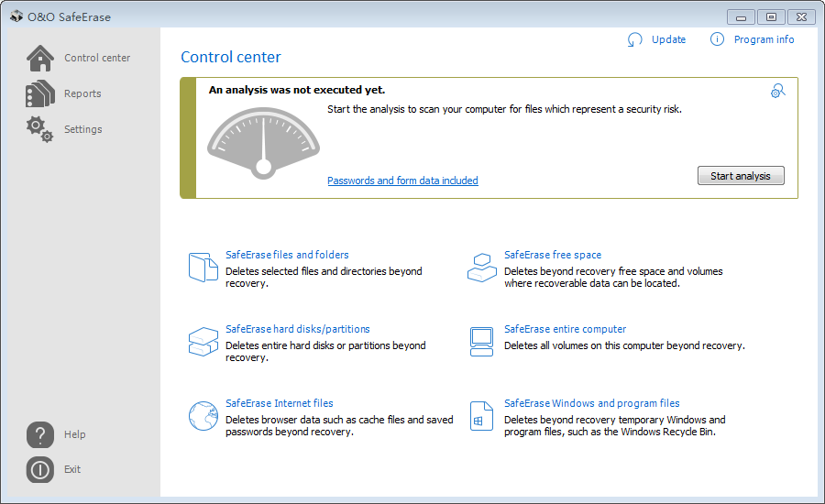The width and height of the screenshot is (825, 504).
Task: Click 'Deletes selected files and directories' description
Action: tap(324, 278)
